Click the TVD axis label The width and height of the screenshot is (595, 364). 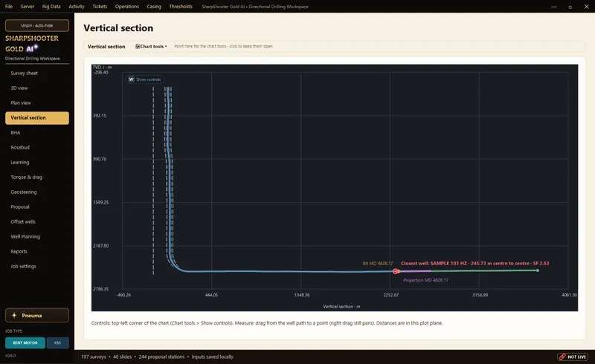[103, 67]
